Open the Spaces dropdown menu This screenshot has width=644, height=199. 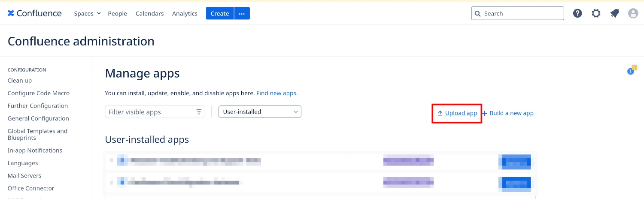point(87,13)
